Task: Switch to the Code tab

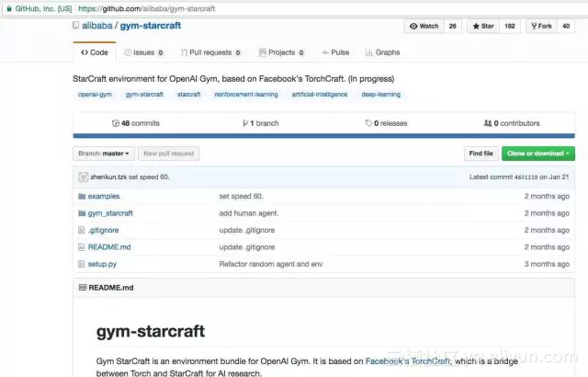Action: point(95,52)
